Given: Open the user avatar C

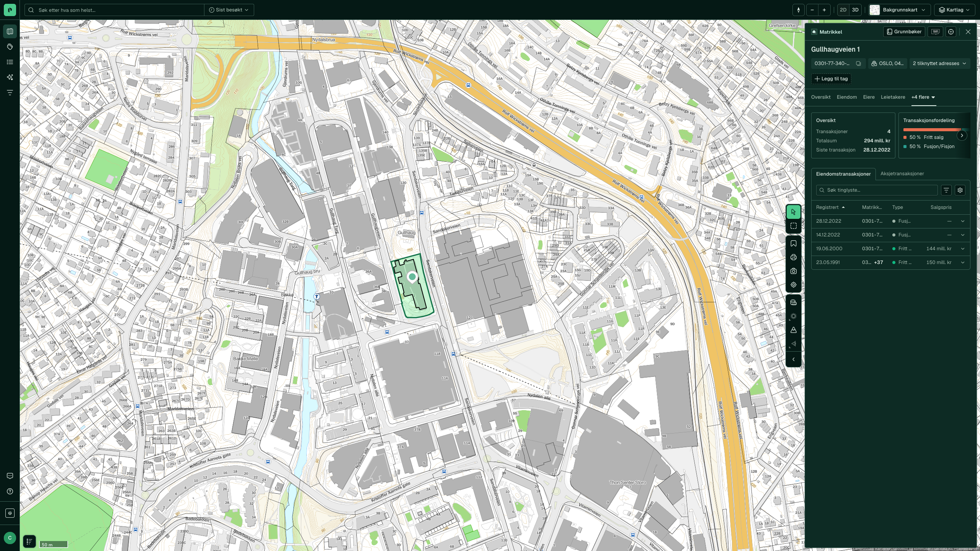Looking at the screenshot, I should pos(10,538).
